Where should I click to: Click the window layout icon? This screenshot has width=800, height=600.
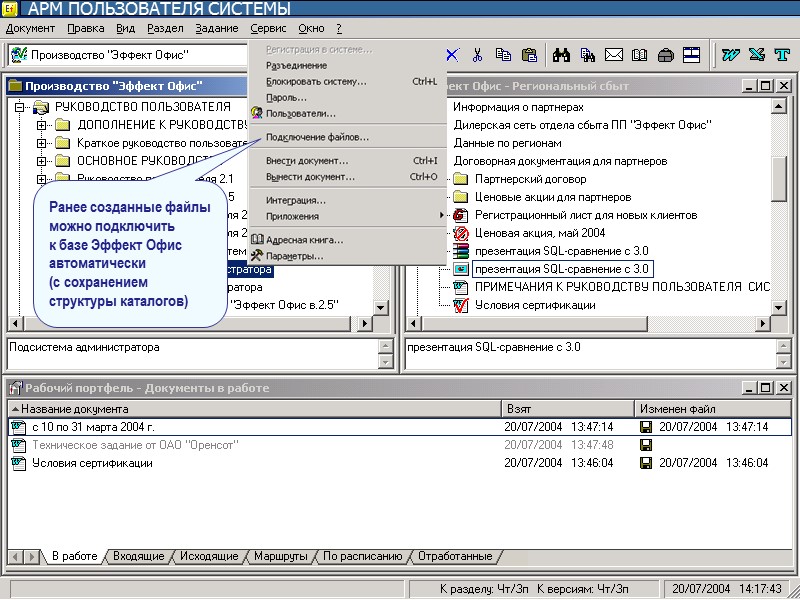[x=691, y=55]
